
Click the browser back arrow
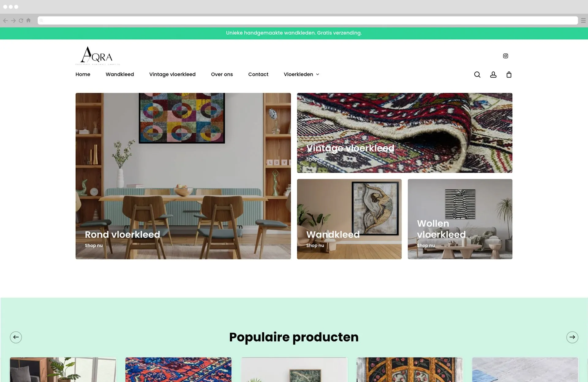(6, 21)
